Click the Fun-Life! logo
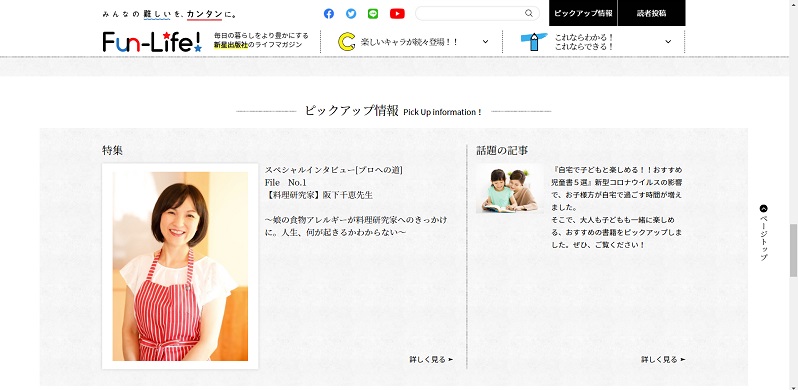 [152, 42]
